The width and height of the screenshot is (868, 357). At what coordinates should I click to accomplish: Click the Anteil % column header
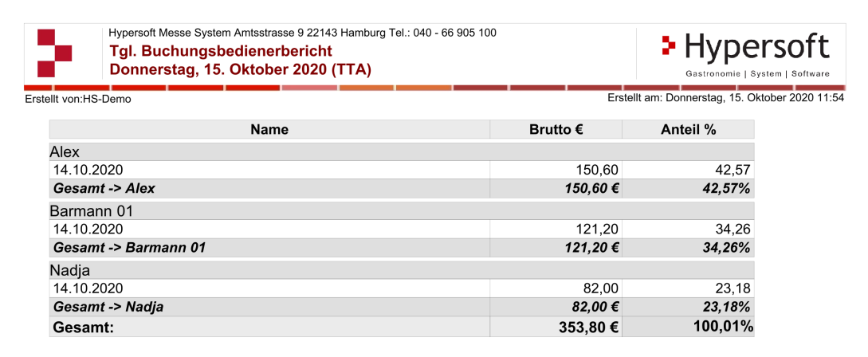(x=688, y=129)
